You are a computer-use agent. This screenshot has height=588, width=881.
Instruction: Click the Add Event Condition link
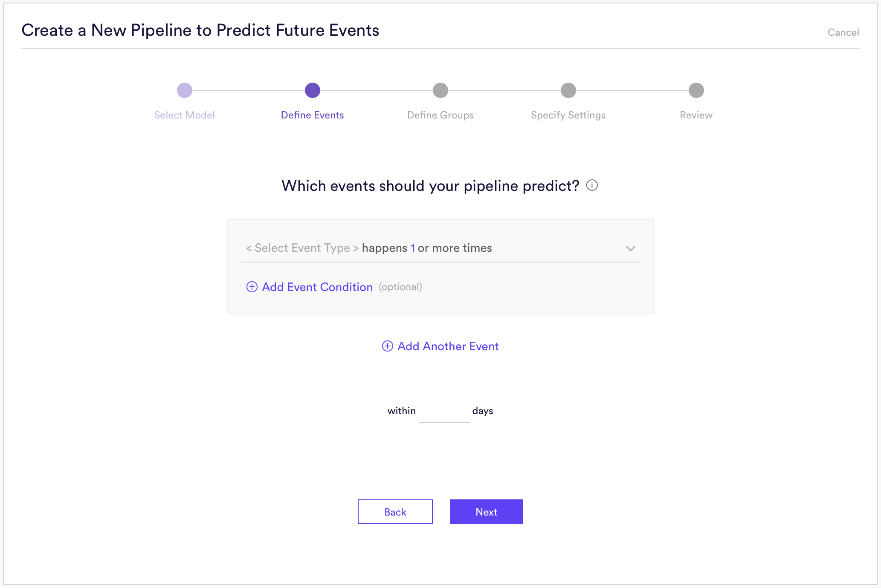317,287
